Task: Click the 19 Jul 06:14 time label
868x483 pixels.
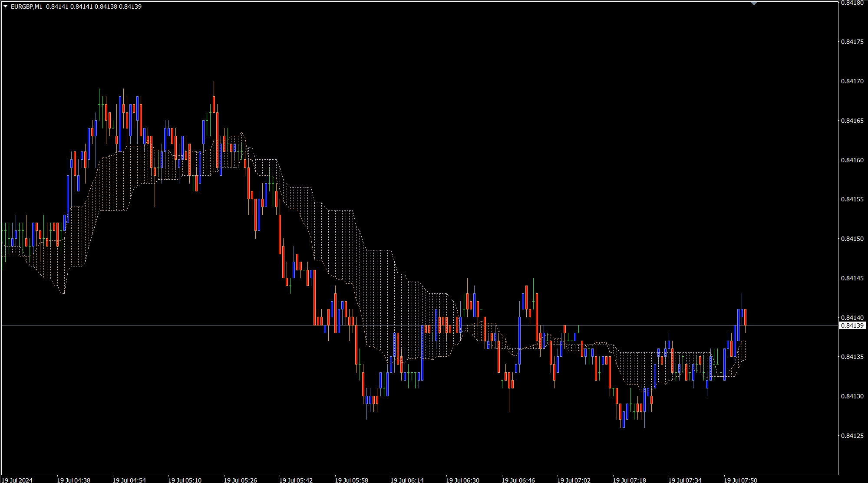Action: point(407,480)
